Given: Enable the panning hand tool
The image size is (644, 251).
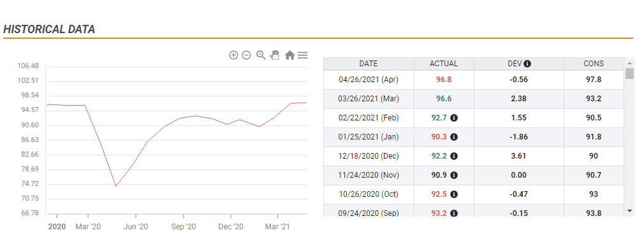Looking at the screenshot, I should (x=274, y=55).
